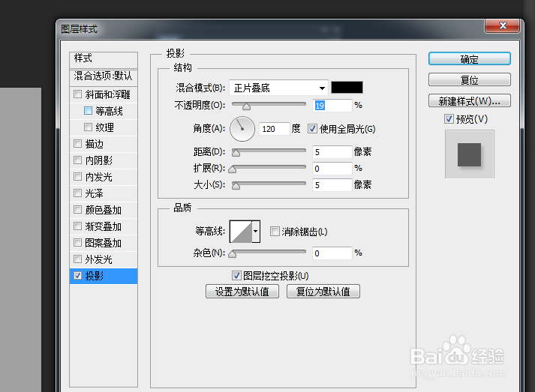The height and width of the screenshot is (392, 535).
Task: Toggle the 预览 checkbox
Action: point(449,118)
